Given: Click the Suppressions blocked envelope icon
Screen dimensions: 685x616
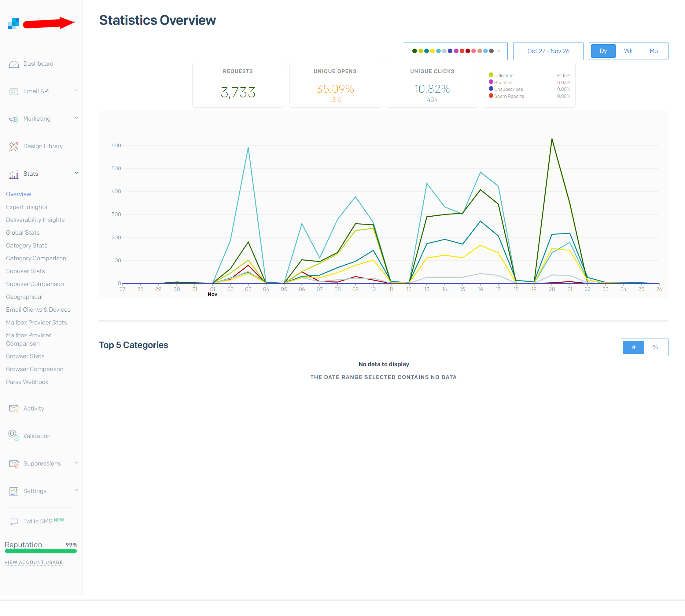Looking at the screenshot, I should click(14, 464).
